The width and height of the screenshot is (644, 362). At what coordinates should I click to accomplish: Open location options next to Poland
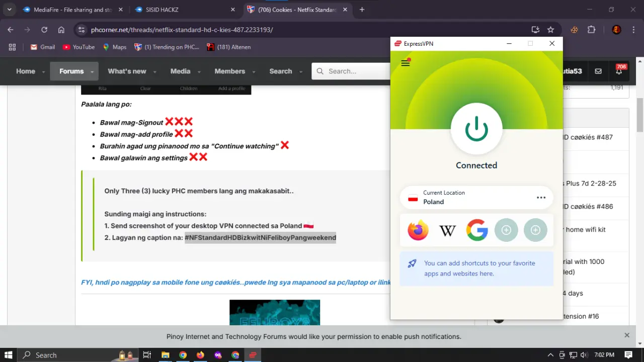pyautogui.click(x=541, y=198)
